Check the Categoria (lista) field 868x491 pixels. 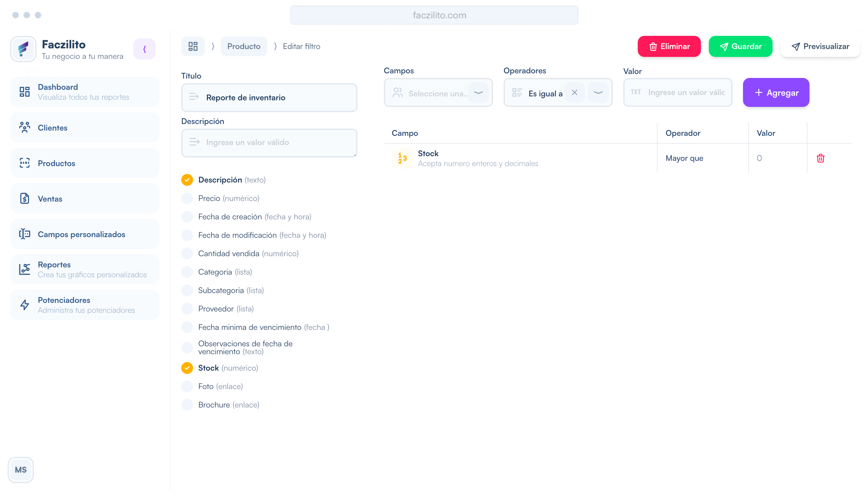(x=187, y=272)
